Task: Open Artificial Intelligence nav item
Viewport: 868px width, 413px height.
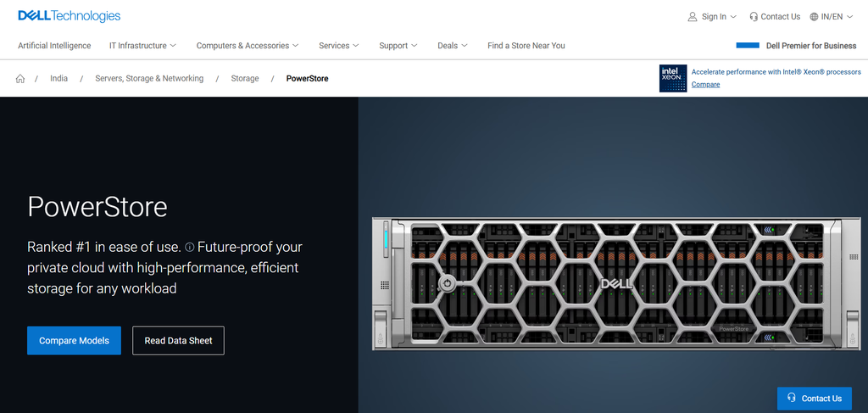Action: [54, 46]
